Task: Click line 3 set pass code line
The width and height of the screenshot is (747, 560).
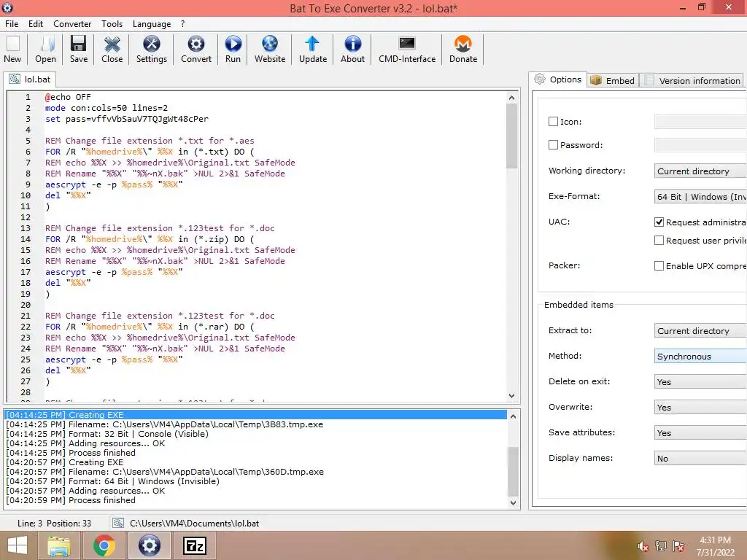Action: click(x=127, y=119)
